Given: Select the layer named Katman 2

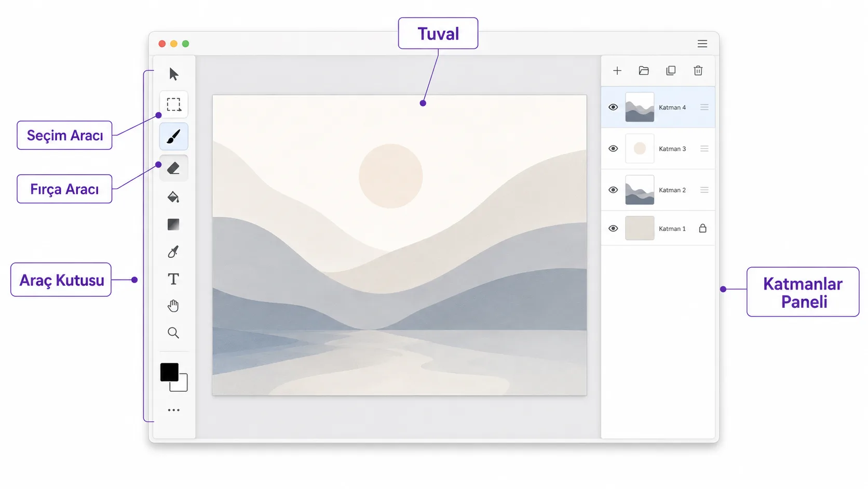Looking at the screenshot, I should point(658,190).
